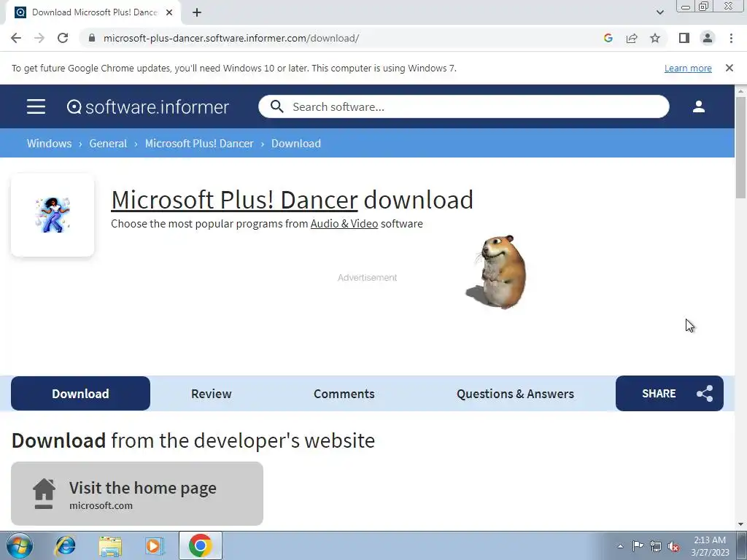
Task: Click Visit the home page button
Action: click(x=137, y=494)
